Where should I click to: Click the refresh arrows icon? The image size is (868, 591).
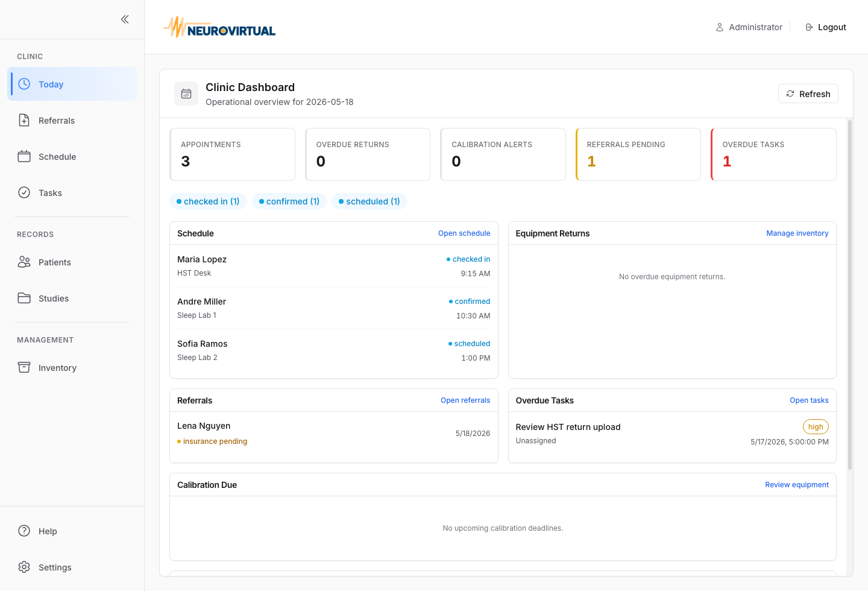790,93
